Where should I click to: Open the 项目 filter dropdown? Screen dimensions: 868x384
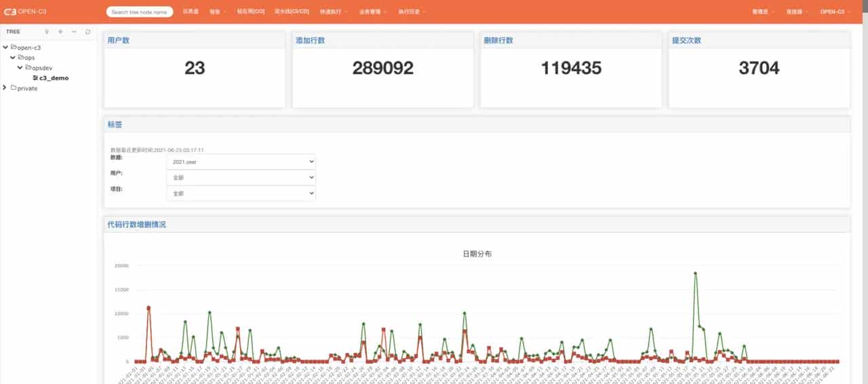click(x=241, y=193)
